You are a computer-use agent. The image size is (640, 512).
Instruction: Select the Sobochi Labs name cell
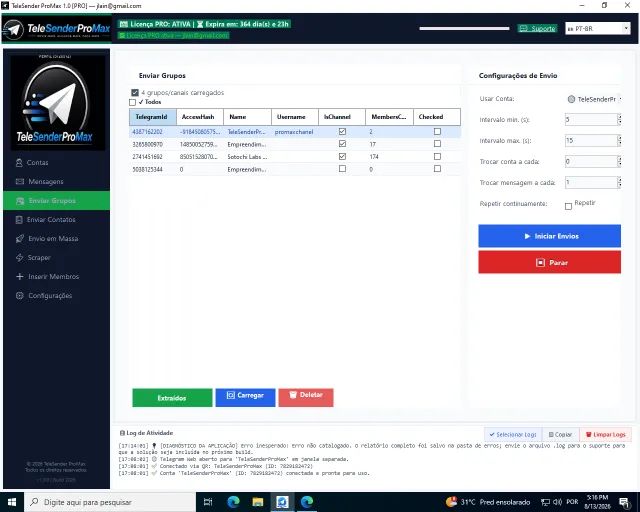tap(247, 157)
